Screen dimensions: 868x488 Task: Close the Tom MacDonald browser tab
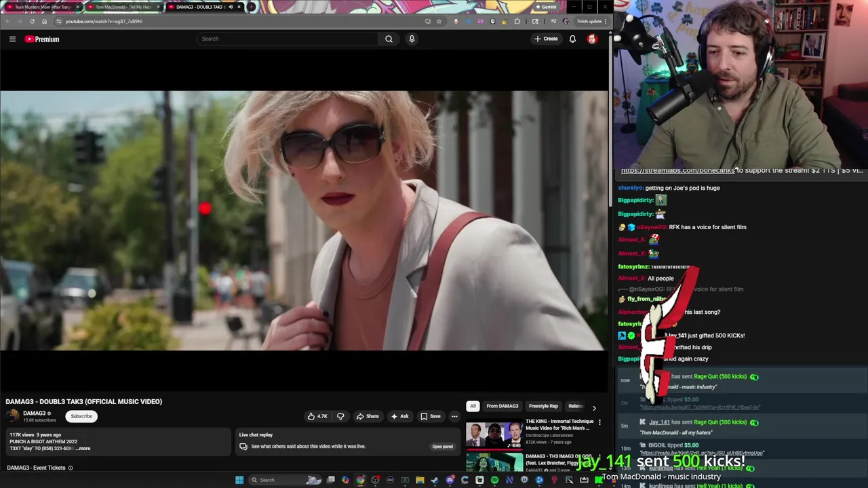pyautogui.click(x=158, y=7)
